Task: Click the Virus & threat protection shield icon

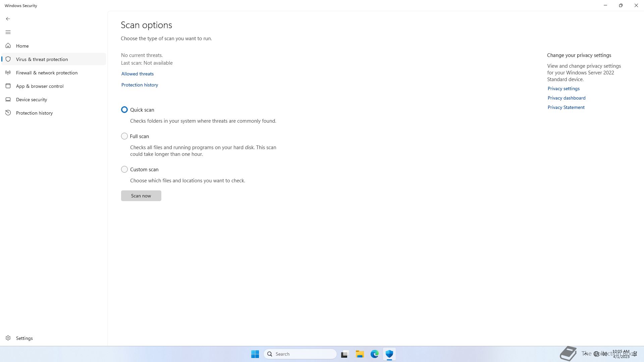Action: pos(8,59)
